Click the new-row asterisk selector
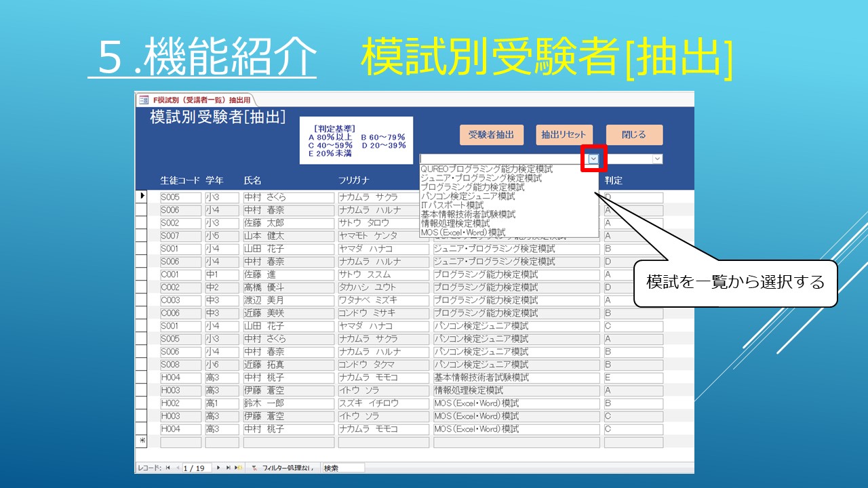 tap(142, 442)
